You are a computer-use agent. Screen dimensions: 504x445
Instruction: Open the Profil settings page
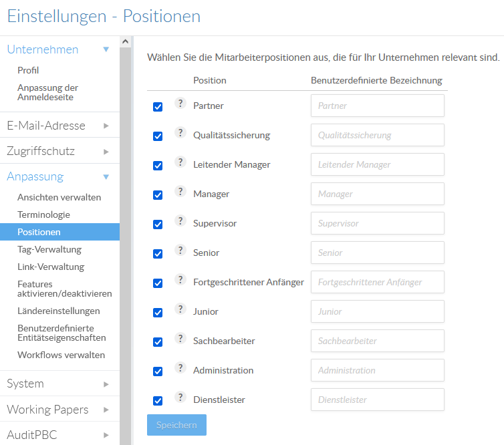click(28, 70)
